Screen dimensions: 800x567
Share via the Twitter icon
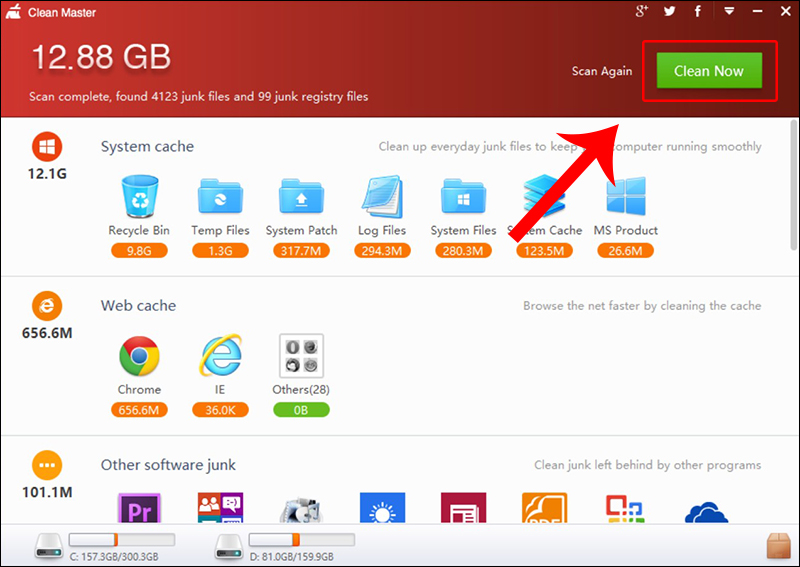(670, 11)
